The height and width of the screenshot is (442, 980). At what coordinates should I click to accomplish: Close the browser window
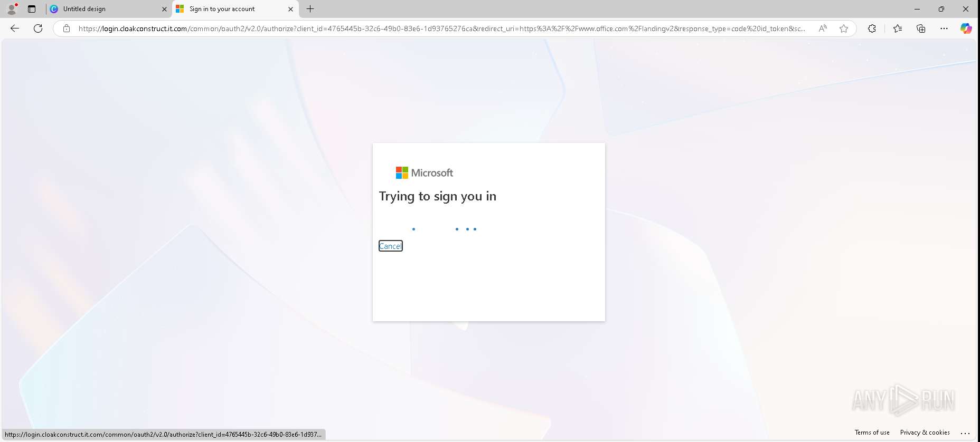pyautogui.click(x=966, y=9)
